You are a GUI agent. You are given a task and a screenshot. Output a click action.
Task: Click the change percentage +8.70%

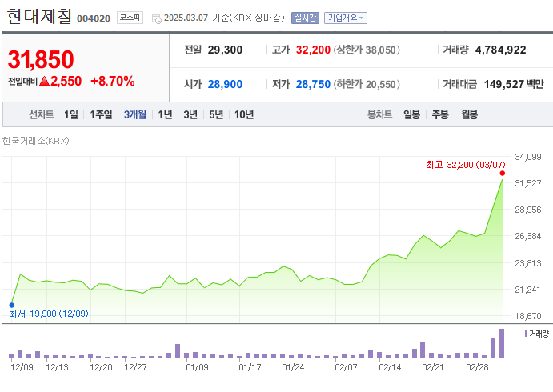pos(113,81)
